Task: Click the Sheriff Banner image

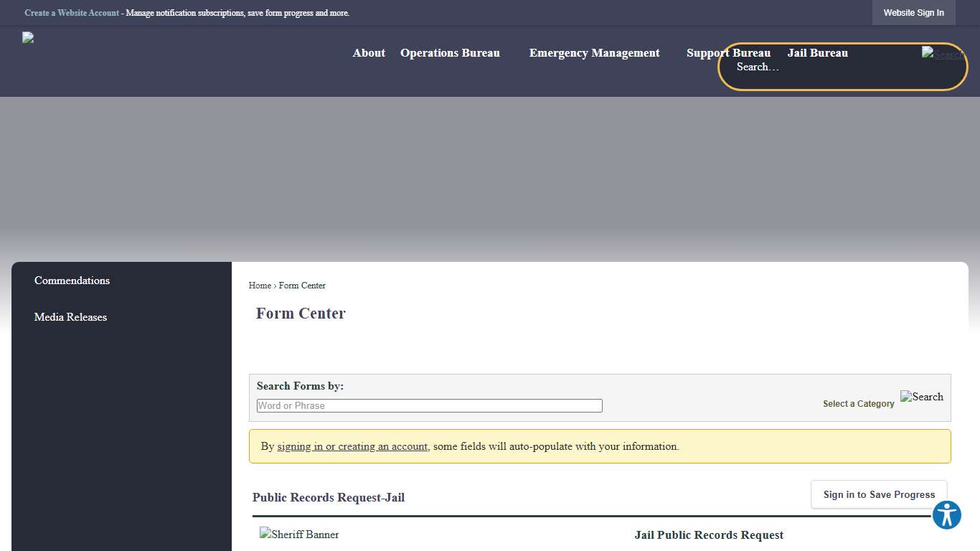Action: [298, 534]
